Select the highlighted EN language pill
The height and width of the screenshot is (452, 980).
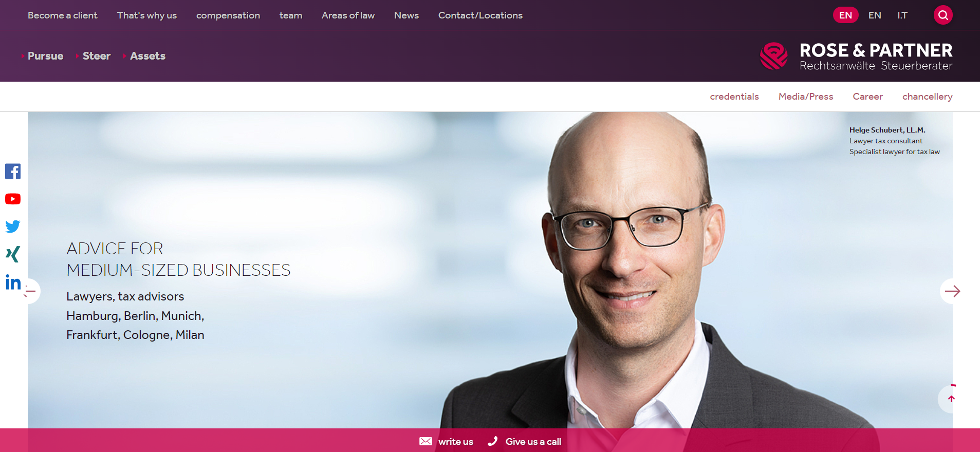coord(845,15)
